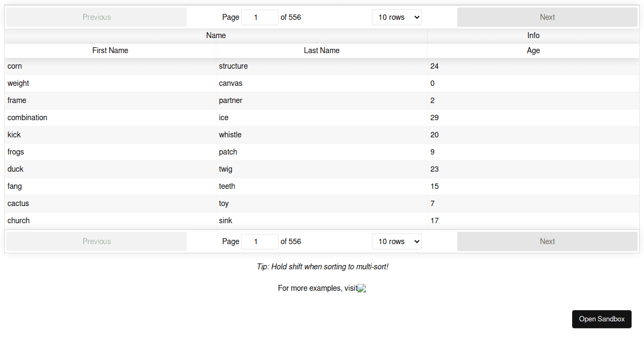Viewport: 644px width, 338px height.
Task: Open the bottom rows-per-page dropdown
Action: (x=397, y=241)
